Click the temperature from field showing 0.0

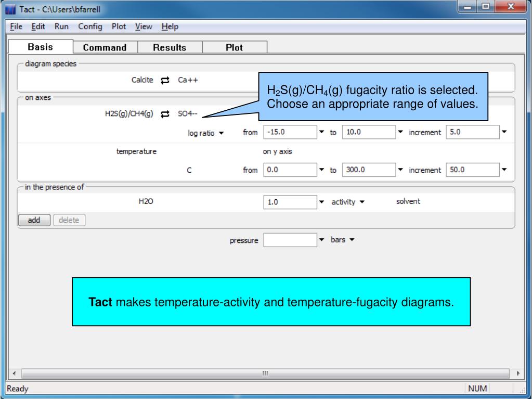[290, 170]
